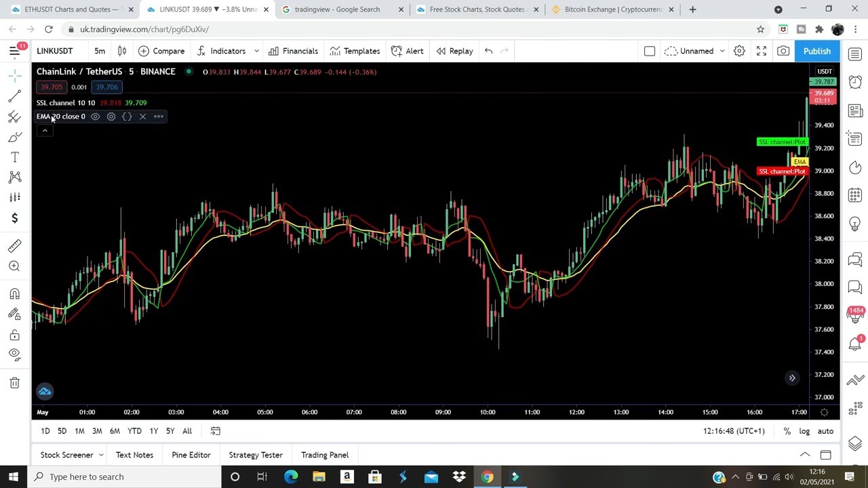Take a chart snapshot with camera
Viewport: 868px width, 488px height.
[x=783, y=51]
